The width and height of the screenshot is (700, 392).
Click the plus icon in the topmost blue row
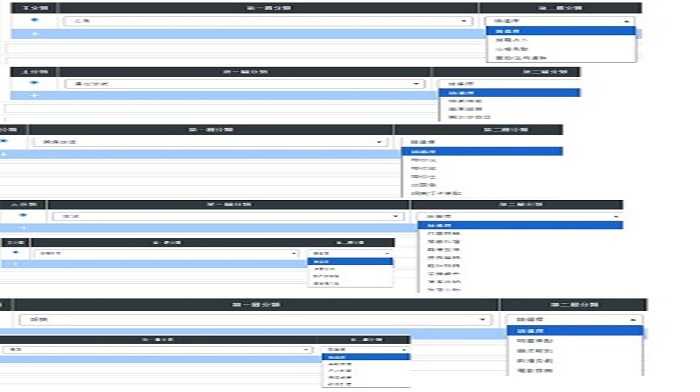tap(35, 34)
